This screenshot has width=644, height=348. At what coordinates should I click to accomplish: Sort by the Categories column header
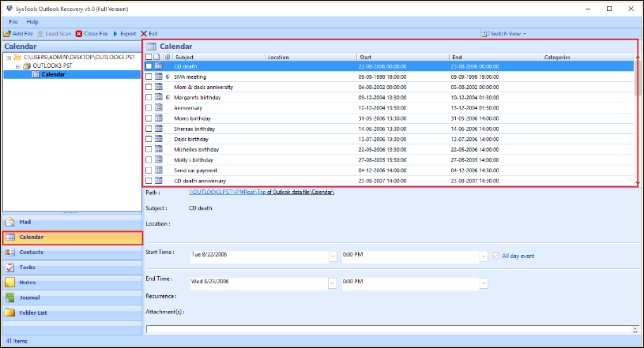point(587,57)
